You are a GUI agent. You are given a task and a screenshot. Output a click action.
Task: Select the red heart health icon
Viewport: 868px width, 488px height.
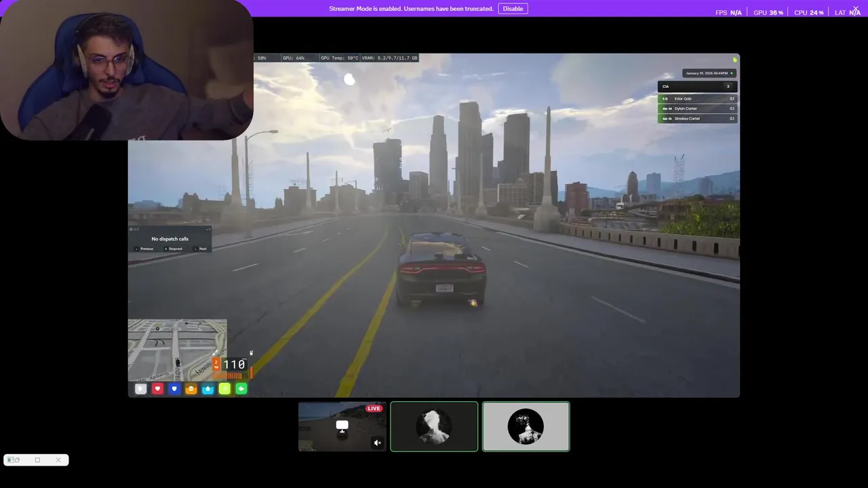[x=157, y=388]
